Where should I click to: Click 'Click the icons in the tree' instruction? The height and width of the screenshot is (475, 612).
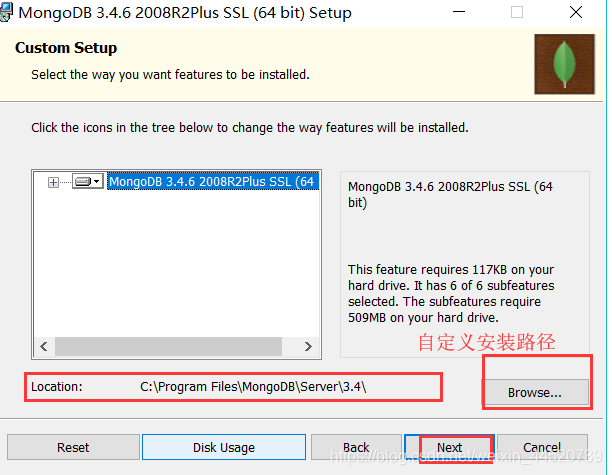click(x=250, y=128)
